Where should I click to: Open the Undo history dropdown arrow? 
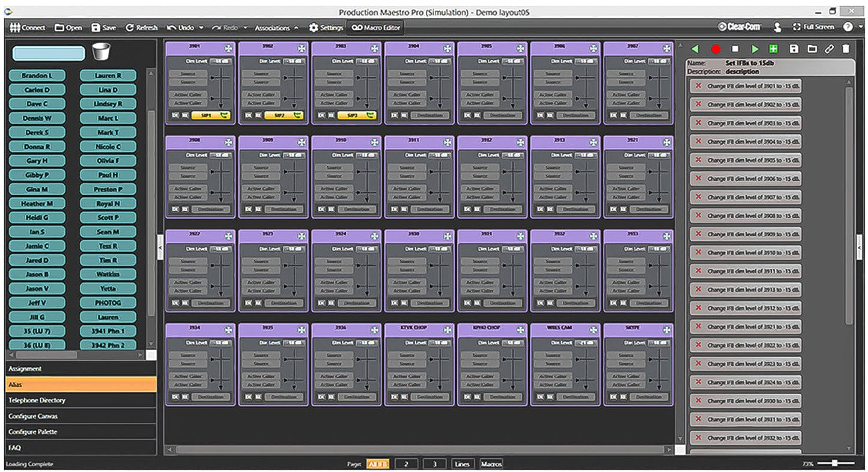click(201, 28)
